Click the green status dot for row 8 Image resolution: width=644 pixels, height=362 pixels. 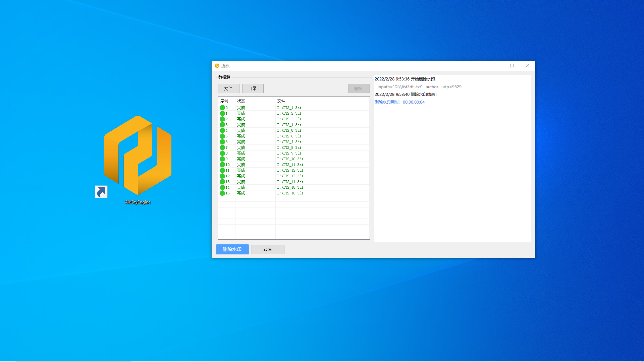222,153
